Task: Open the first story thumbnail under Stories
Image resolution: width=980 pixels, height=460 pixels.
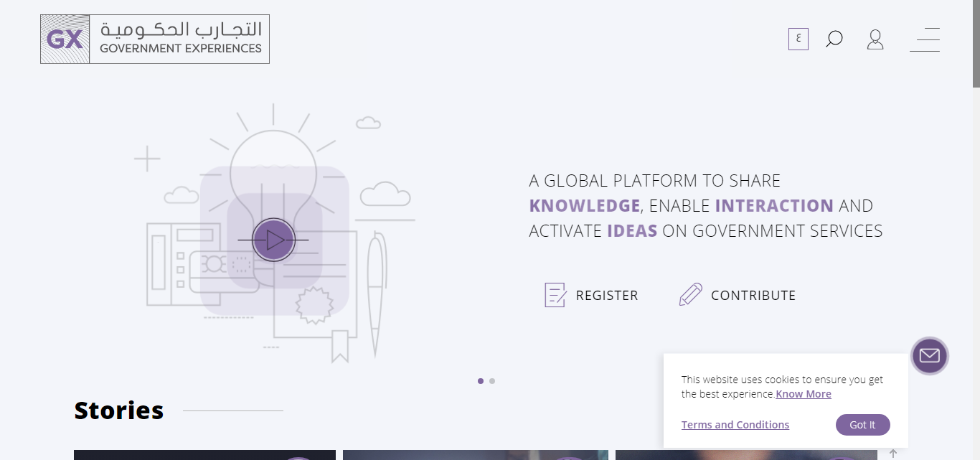Action: pyautogui.click(x=204, y=454)
